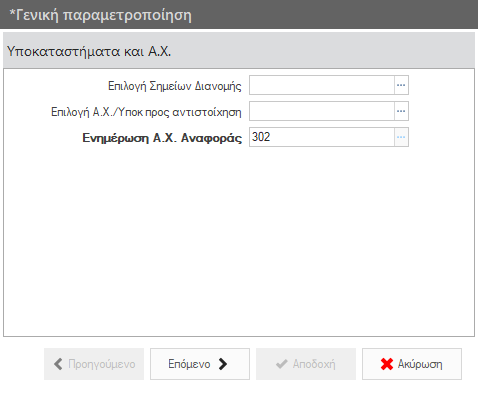Click the *Γενική παραμετροποίηση window title
The height and width of the screenshot is (398, 478).
(101, 15)
